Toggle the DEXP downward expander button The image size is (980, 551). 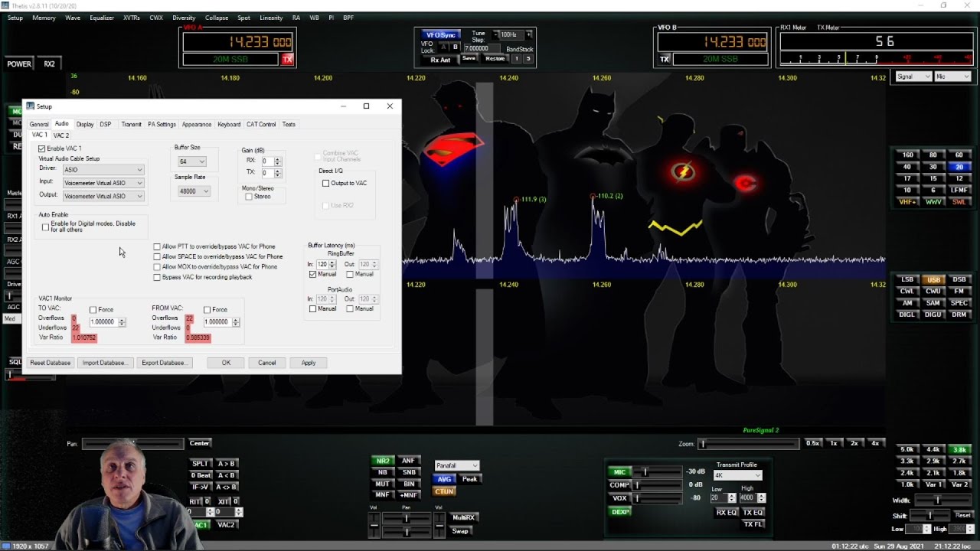pos(619,512)
